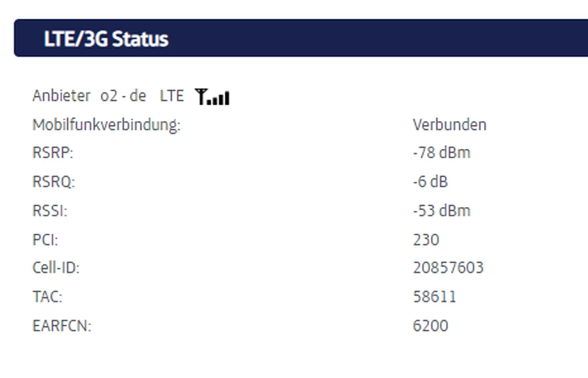The height and width of the screenshot is (378, 588).
Task: Select the -78 dBm RSRP value
Action: click(441, 153)
